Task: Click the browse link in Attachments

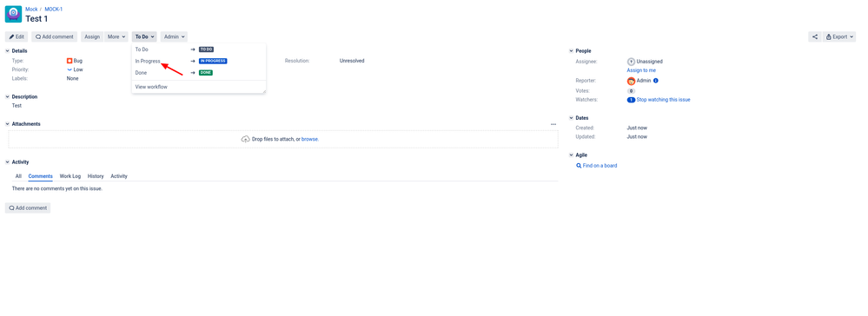Action: 309,140
